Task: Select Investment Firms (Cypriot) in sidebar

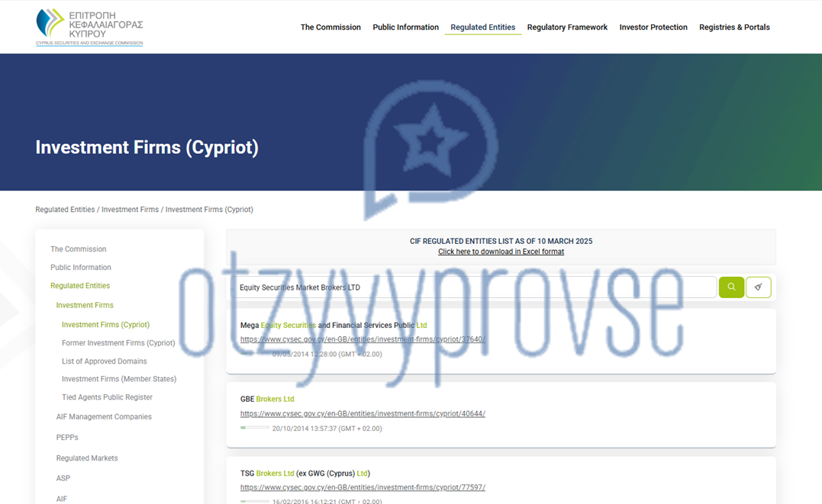Action: [105, 325]
